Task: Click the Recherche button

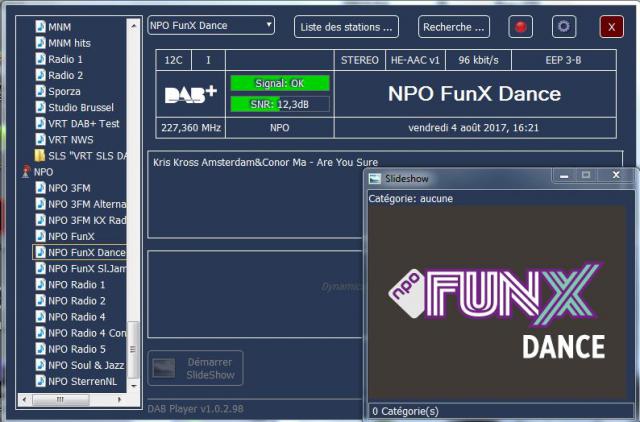Action: [454, 27]
